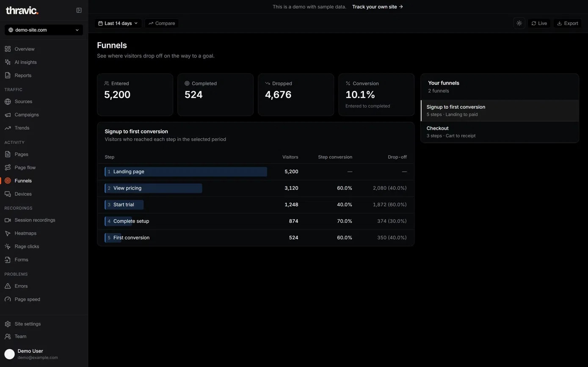Click the Team people icon
The image size is (588, 367).
tap(8, 337)
